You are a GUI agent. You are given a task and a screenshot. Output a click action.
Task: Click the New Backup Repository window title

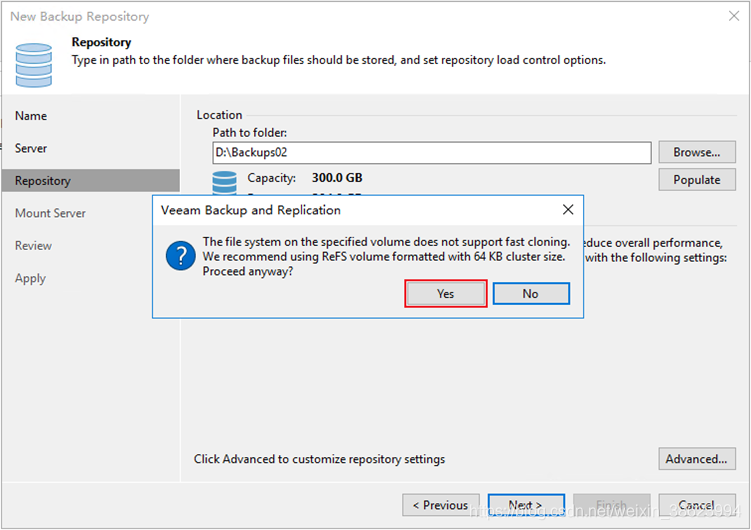pos(80,16)
